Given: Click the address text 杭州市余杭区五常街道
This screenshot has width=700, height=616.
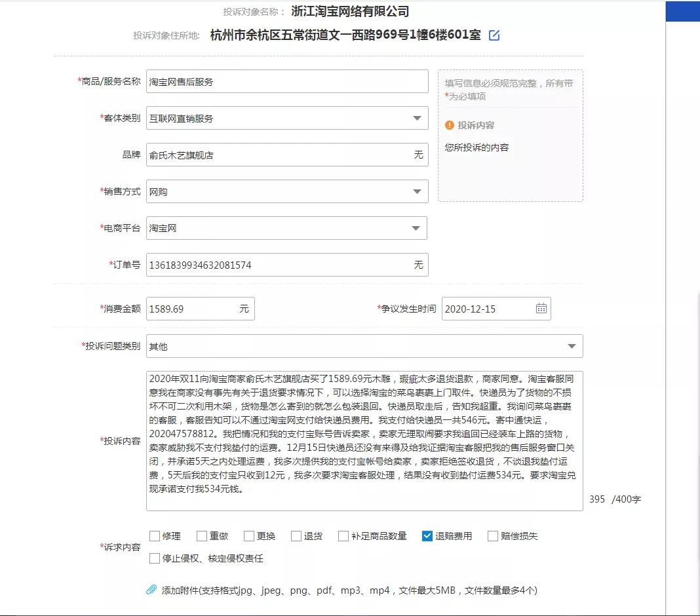Looking at the screenshot, I should tap(275, 35).
